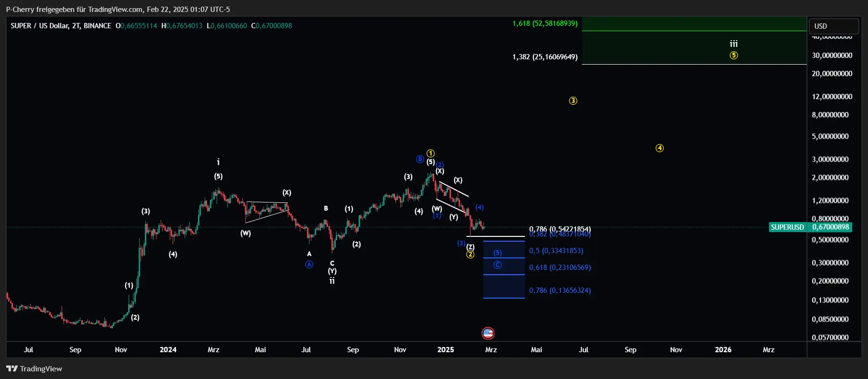This screenshot has height=379, width=868.
Task: Open the USD currency selector
Action: (834, 26)
